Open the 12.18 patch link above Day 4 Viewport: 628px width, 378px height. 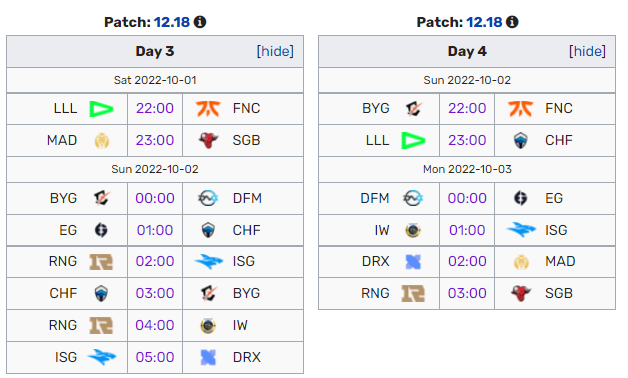(484, 22)
